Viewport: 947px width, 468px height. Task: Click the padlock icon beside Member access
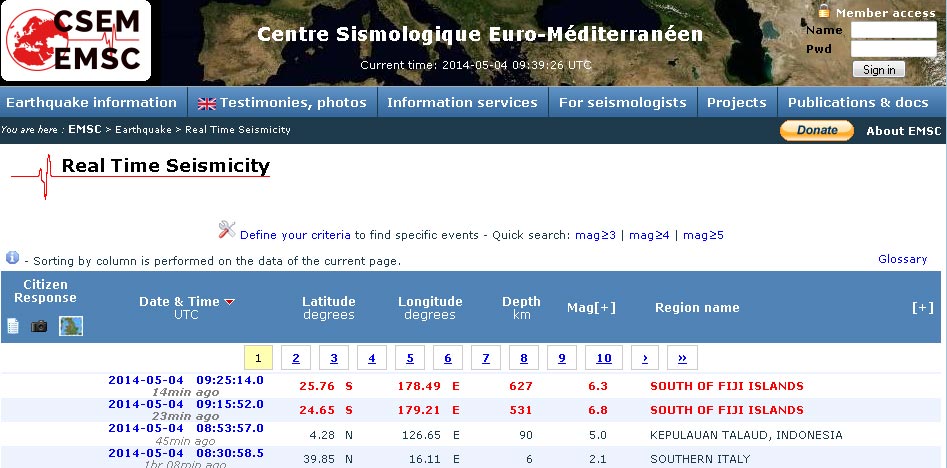823,11
